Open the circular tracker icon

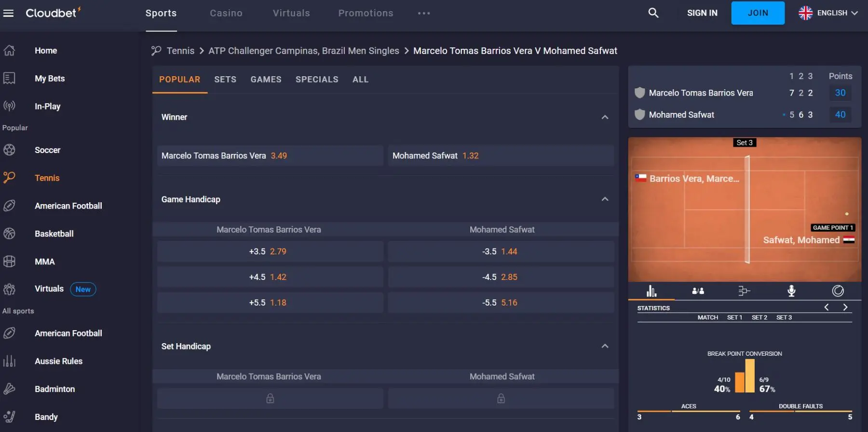[x=838, y=291]
